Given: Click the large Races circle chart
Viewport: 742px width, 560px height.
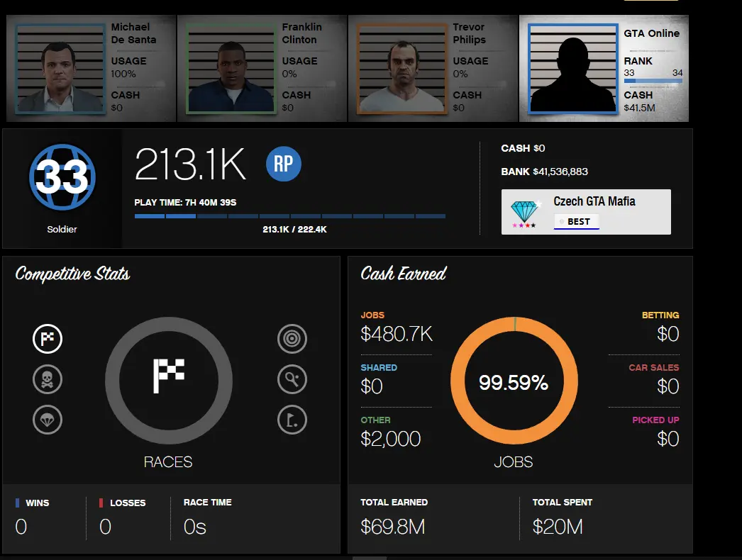Looking at the screenshot, I should point(168,381).
